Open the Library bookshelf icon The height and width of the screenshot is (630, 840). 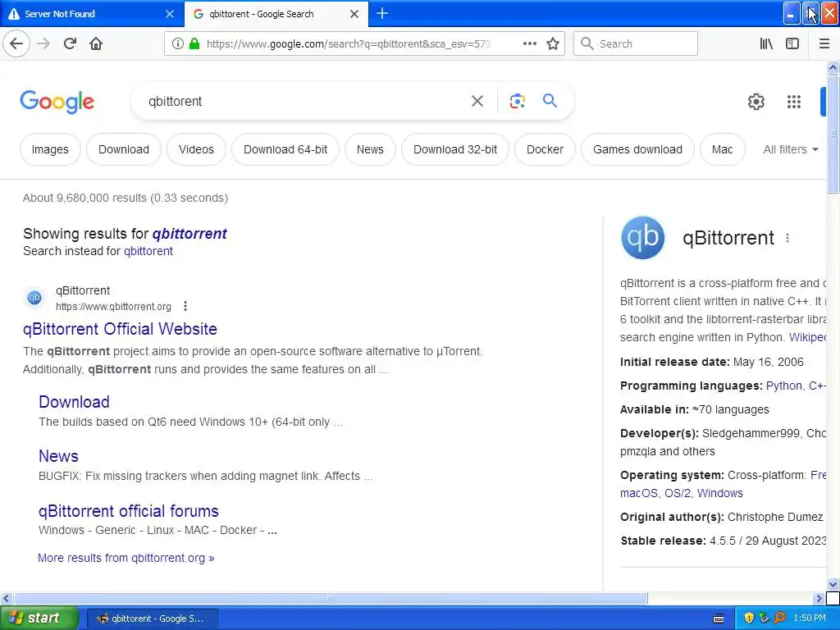point(766,43)
